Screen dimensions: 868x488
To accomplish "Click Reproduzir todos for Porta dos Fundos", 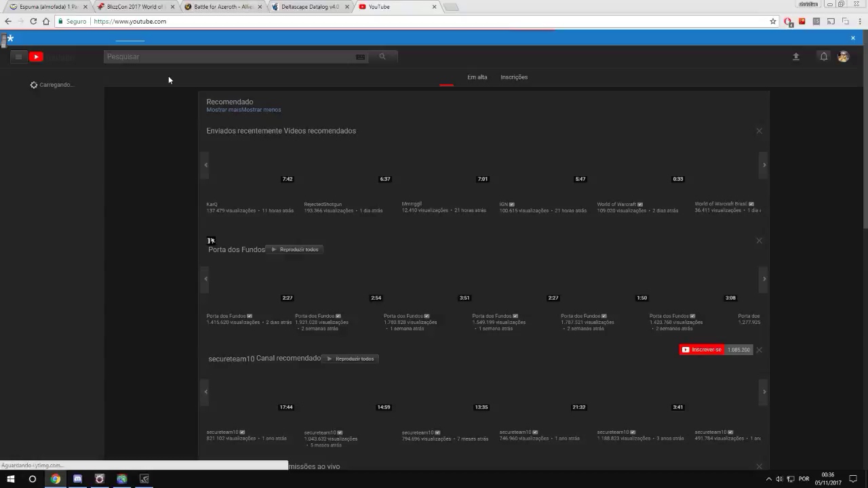I will tap(294, 249).
